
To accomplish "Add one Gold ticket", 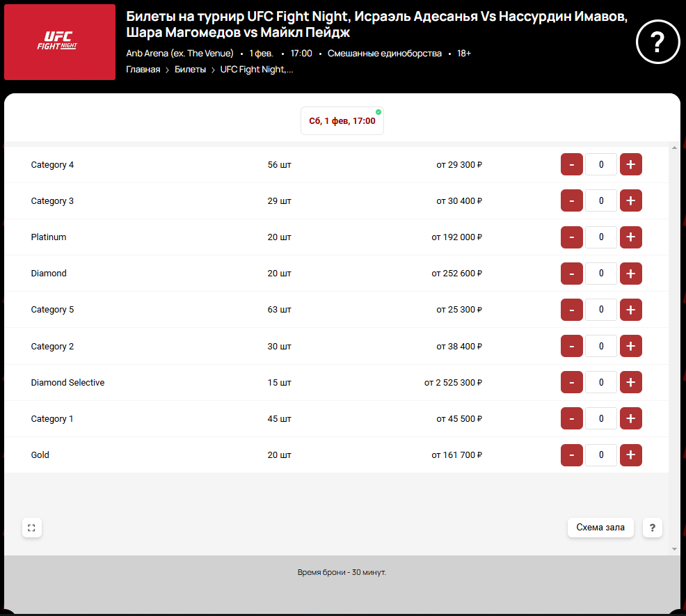I will pyautogui.click(x=630, y=455).
